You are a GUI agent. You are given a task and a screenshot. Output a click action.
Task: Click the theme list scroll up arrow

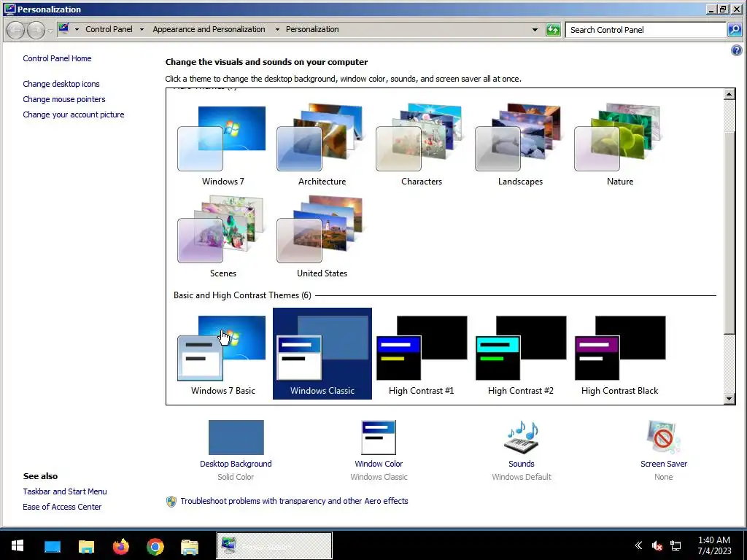(729, 94)
